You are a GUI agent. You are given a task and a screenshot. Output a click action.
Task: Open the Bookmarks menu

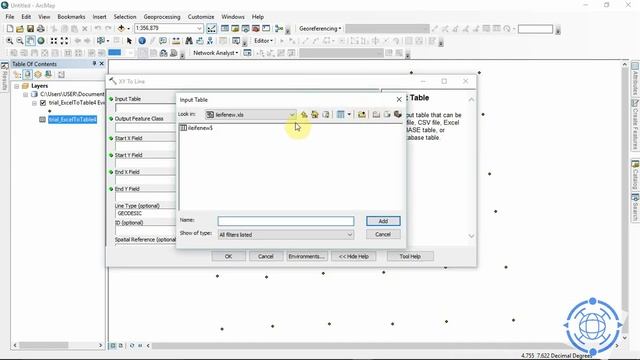click(71, 17)
